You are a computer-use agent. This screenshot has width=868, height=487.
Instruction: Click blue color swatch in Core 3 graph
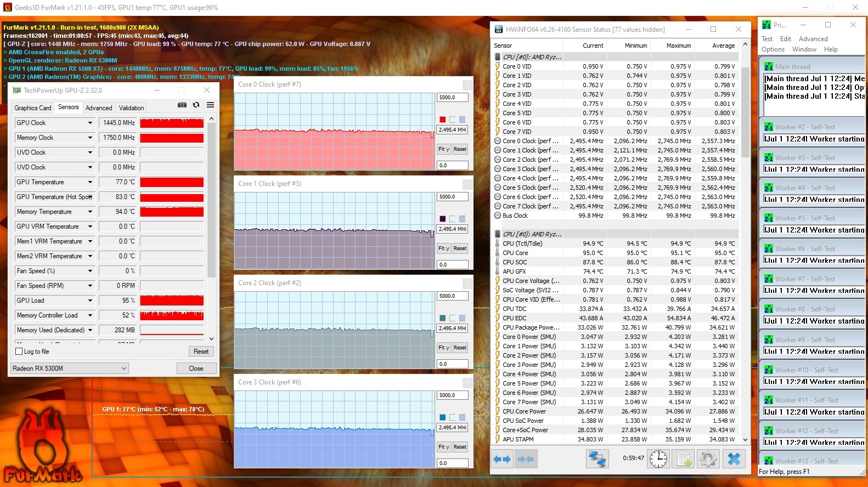point(442,417)
